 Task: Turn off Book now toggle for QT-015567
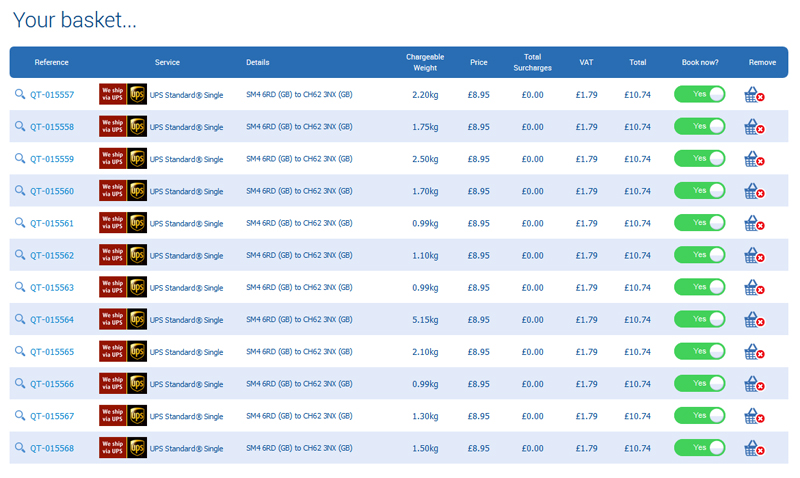[699, 416]
